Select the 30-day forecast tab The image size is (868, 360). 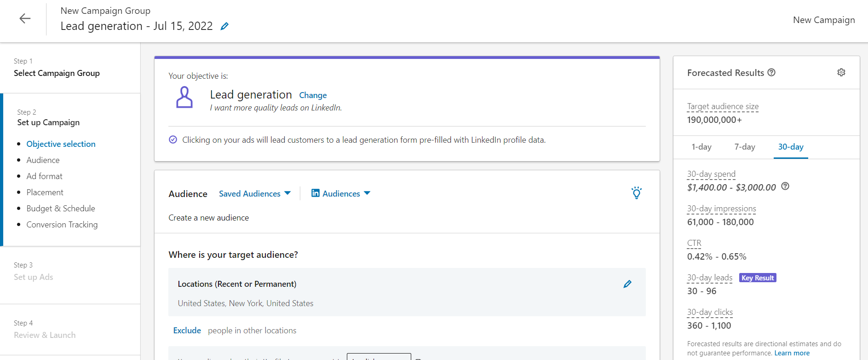coord(790,147)
